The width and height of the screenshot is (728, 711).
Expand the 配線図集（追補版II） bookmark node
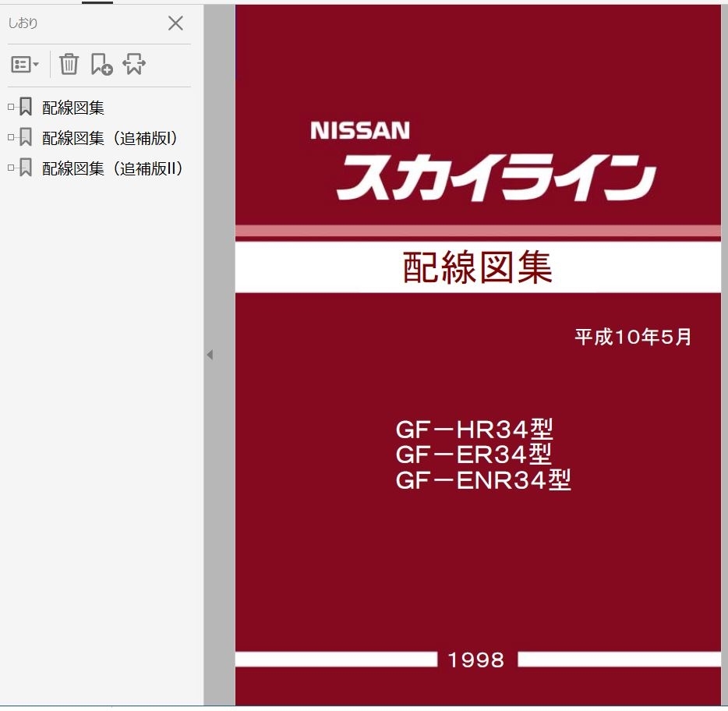pos(11,168)
